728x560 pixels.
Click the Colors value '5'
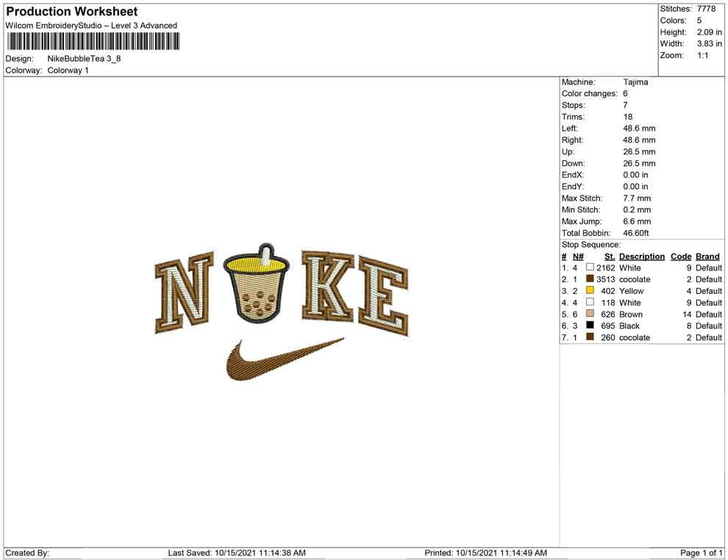coord(699,21)
